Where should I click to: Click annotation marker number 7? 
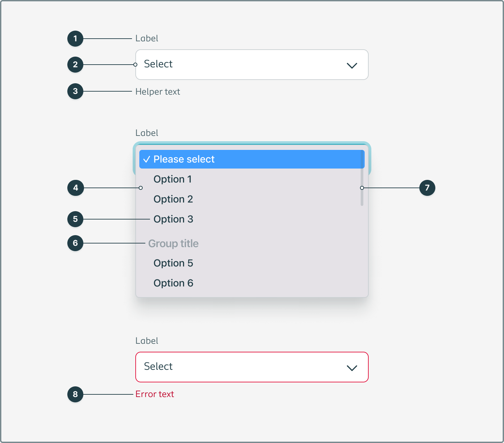[428, 188]
